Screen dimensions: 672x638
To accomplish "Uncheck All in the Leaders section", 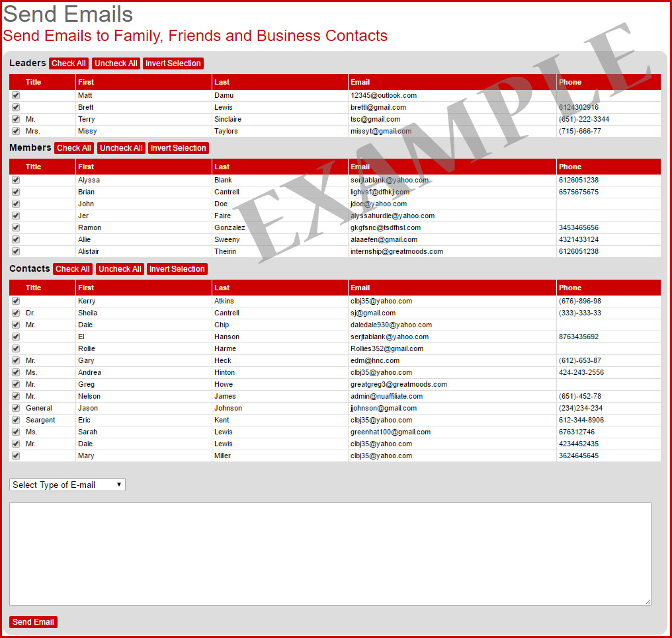I will click(x=116, y=63).
